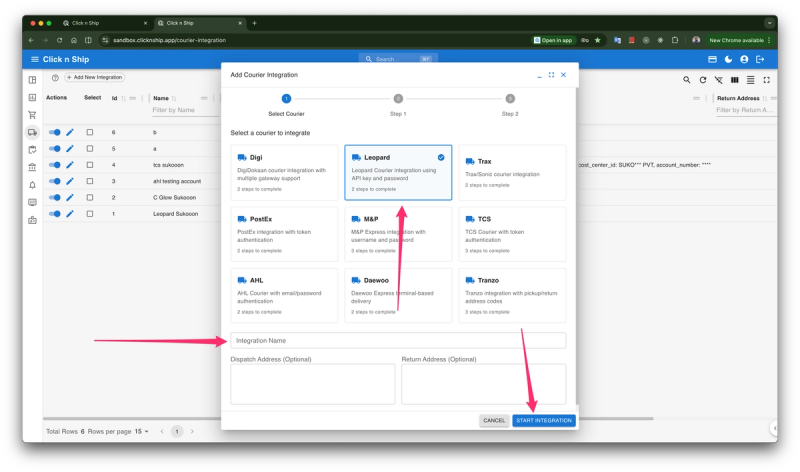
Task: Toggle the switch for ahl testing account
Action: click(x=55, y=181)
